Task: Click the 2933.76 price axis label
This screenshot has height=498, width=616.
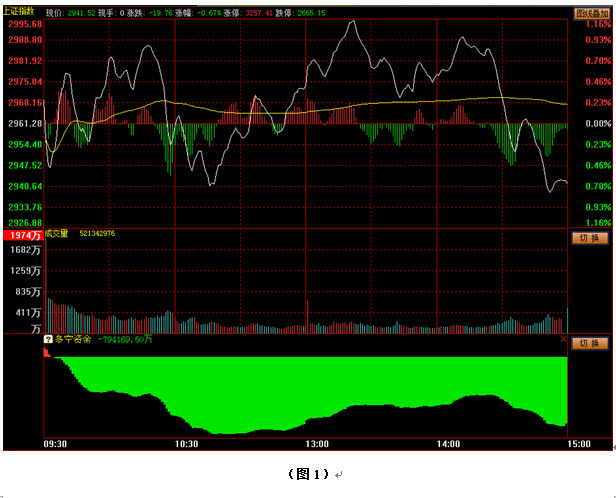Action: click(25, 207)
